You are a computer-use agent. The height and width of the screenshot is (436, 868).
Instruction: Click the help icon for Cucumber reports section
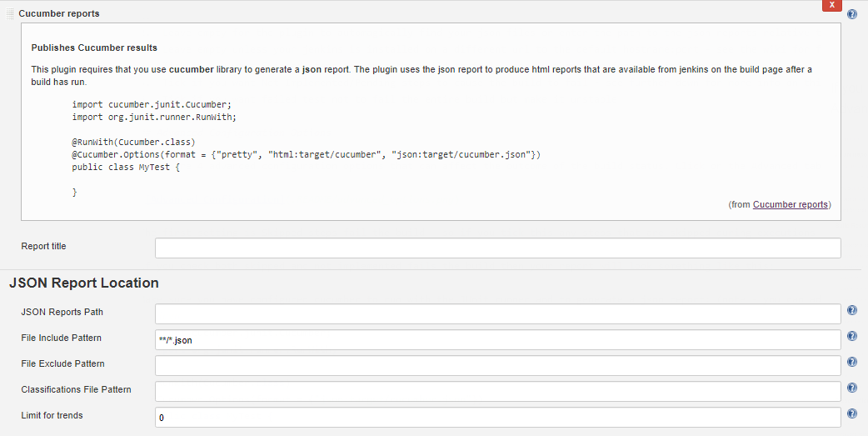[852, 14]
